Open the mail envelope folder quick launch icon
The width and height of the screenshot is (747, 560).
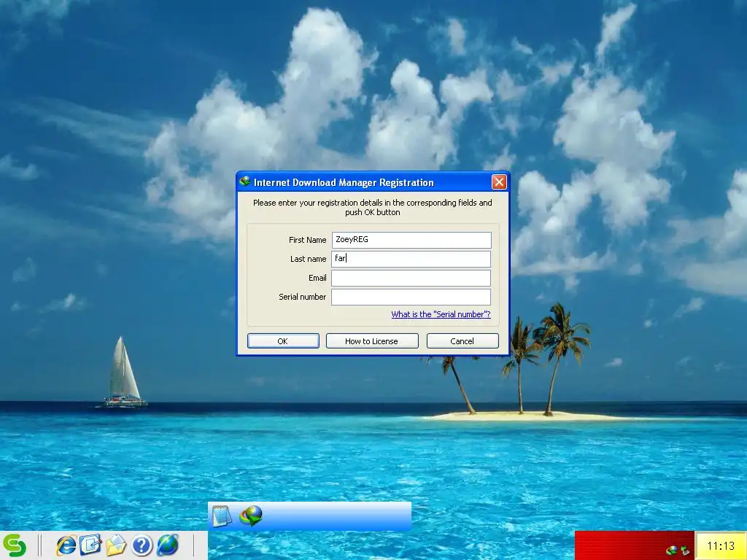pos(116,545)
